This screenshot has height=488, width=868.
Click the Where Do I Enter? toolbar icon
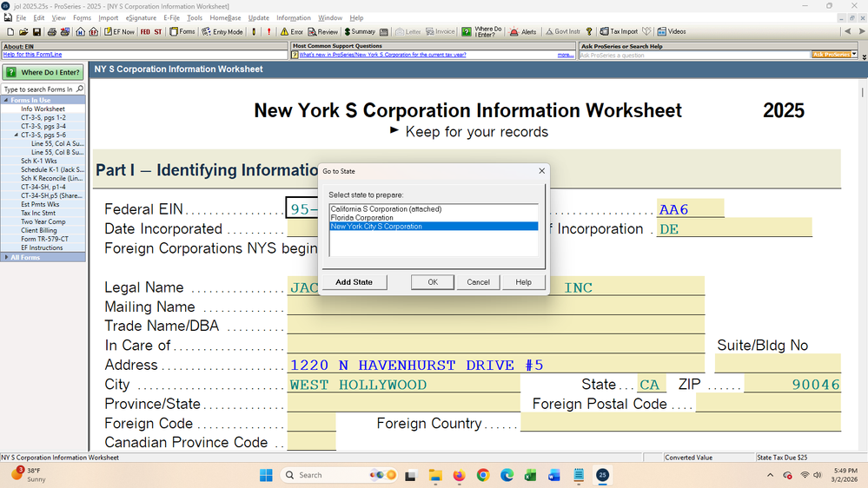pyautogui.click(x=481, y=31)
